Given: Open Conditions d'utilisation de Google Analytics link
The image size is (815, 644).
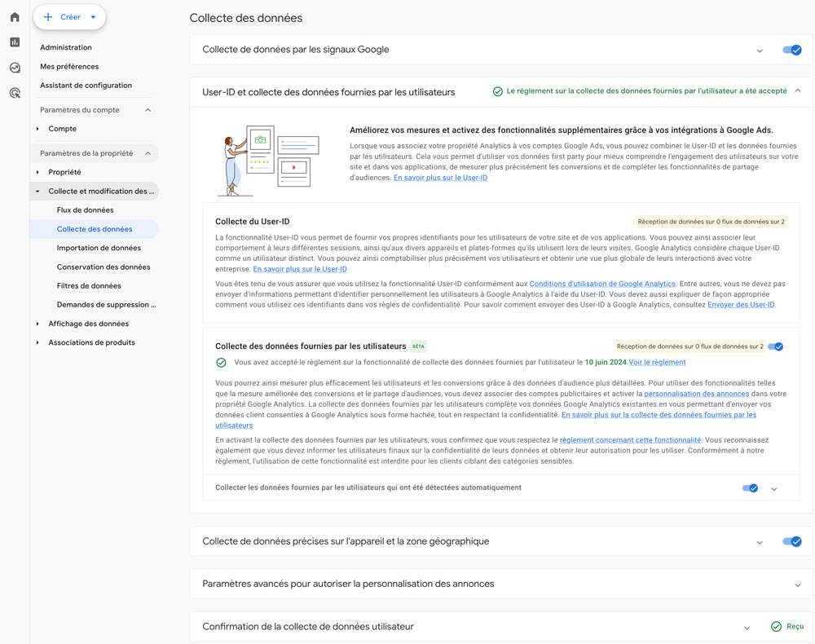Looking at the screenshot, I should click(x=602, y=284).
